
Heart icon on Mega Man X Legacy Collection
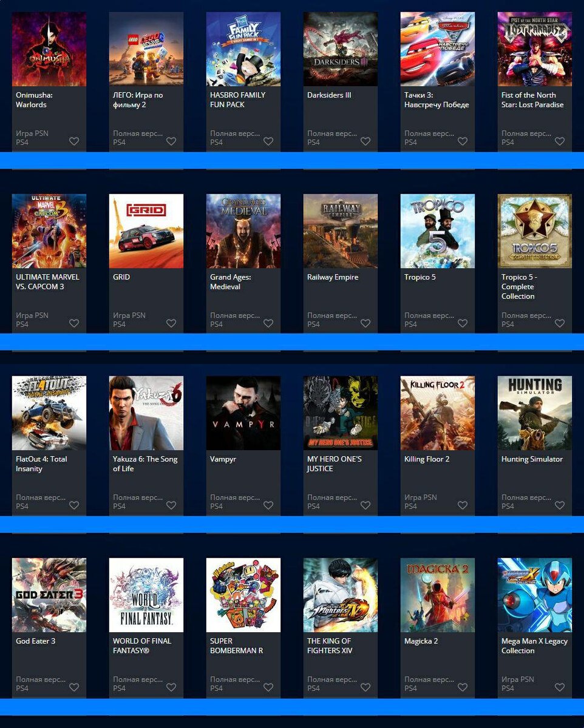click(560, 687)
